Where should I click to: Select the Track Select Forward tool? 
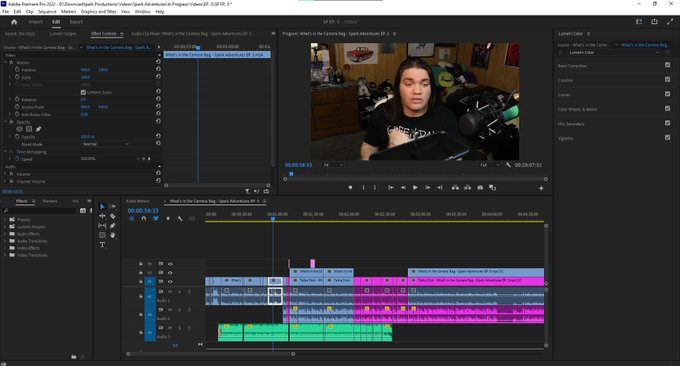tap(112, 206)
